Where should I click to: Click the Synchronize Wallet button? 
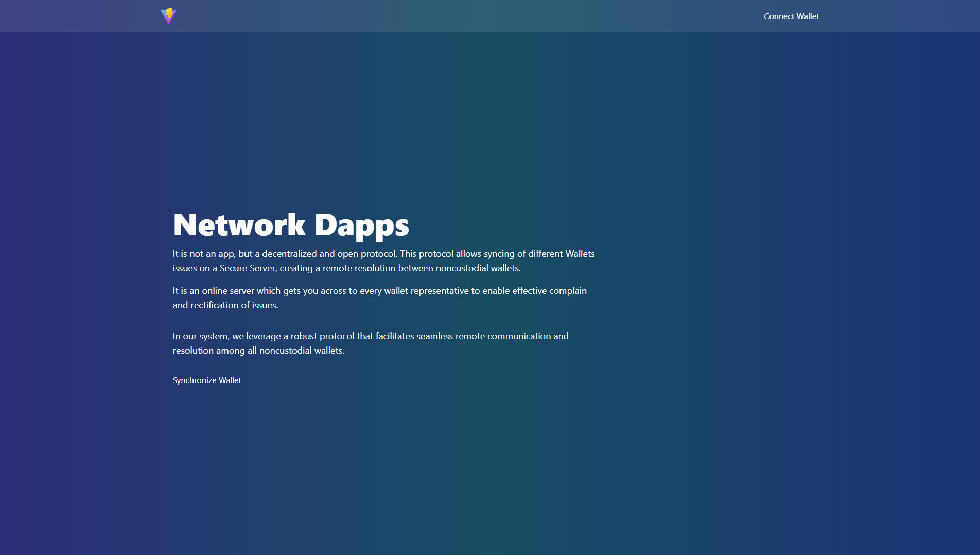(x=207, y=380)
